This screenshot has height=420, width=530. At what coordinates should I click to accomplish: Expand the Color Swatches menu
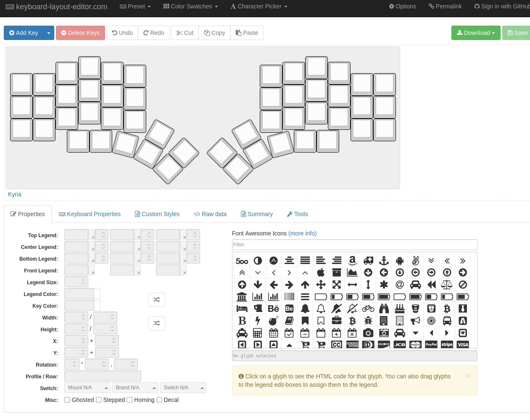191,6
